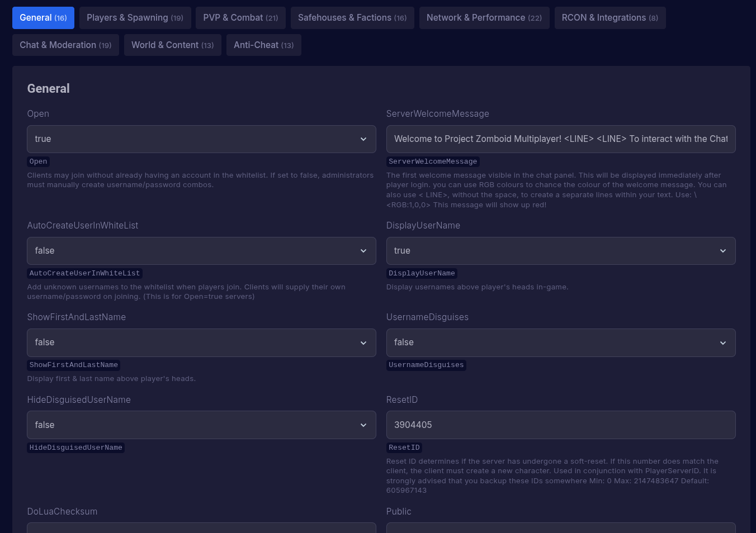Click the chevron on UsernameDisguises selector
The image size is (756, 533).
coord(723,342)
